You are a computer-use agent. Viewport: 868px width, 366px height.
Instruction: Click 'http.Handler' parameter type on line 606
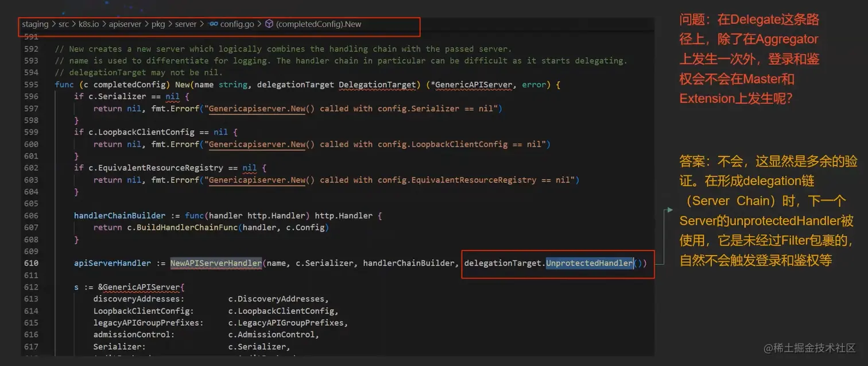click(277, 215)
